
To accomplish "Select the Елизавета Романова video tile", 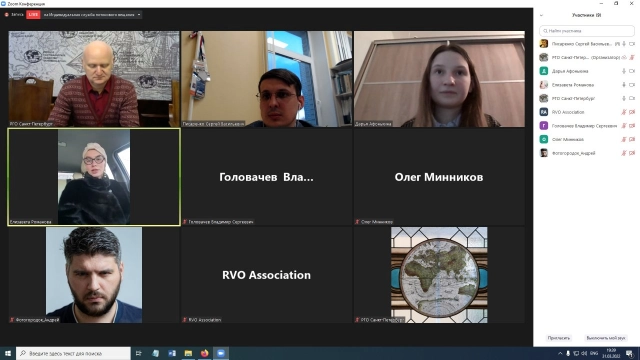I will point(94,177).
